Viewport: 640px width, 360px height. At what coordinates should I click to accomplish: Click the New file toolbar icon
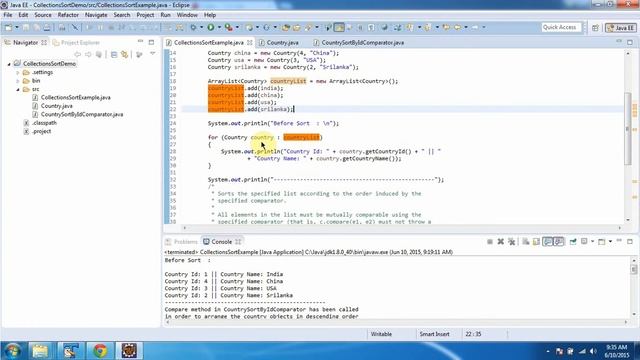[x=8, y=27]
